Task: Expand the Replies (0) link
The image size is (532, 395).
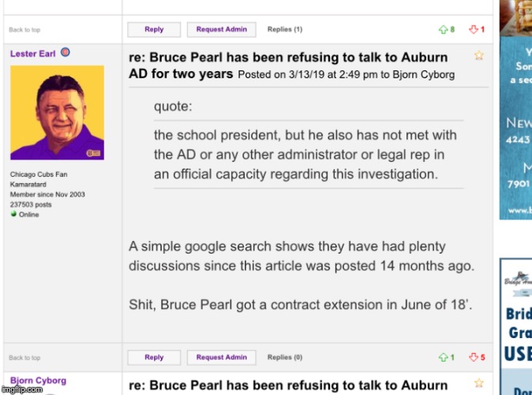Action: coord(285,358)
